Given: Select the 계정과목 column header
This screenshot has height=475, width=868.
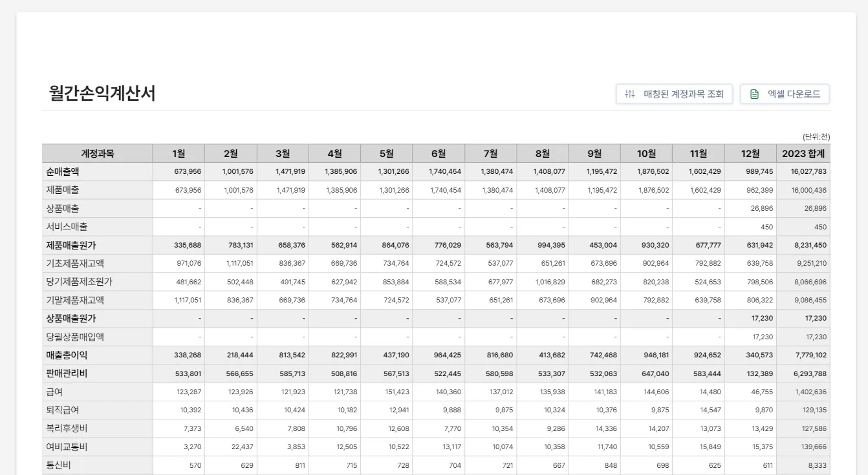Looking at the screenshot, I should (98, 154).
